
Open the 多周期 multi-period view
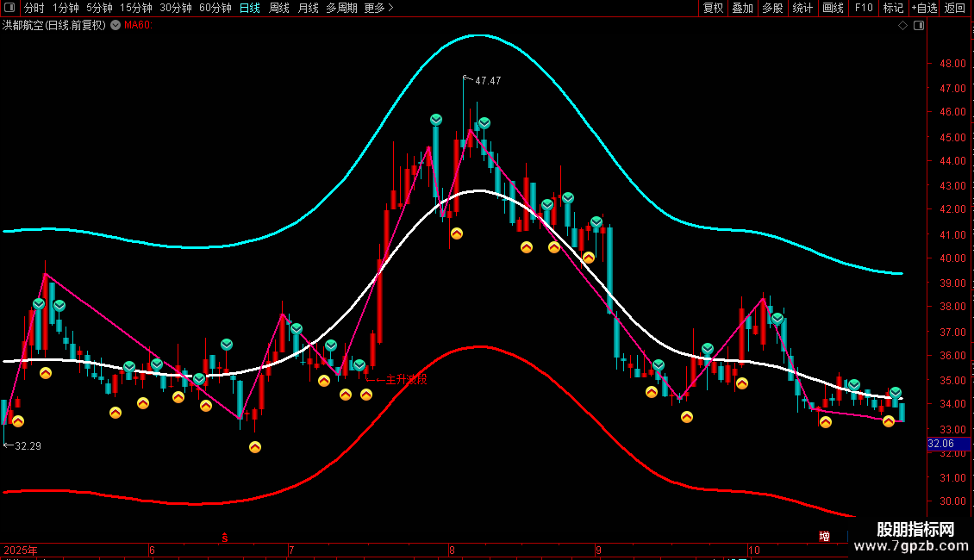[x=341, y=8]
